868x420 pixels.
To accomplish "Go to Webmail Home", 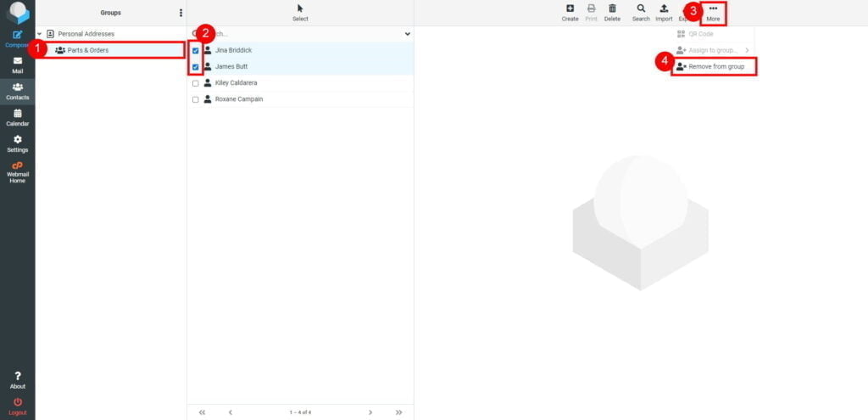I will click(x=17, y=172).
